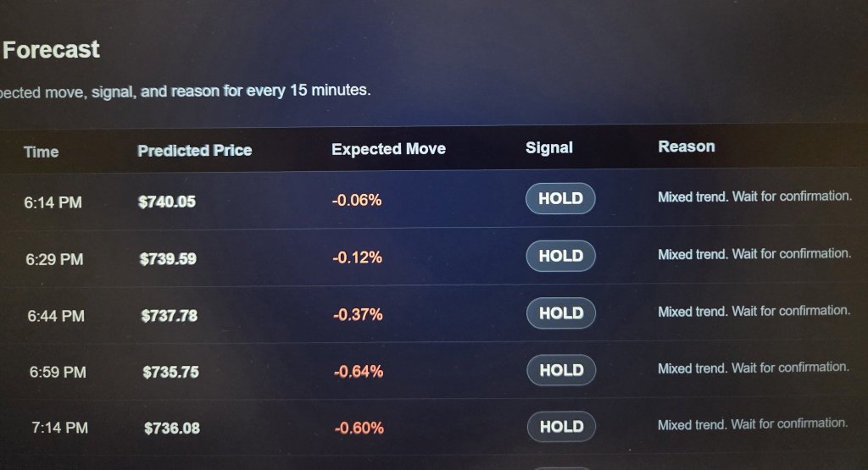Click the Signal column header
The image size is (868, 470).
(x=549, y=147)
